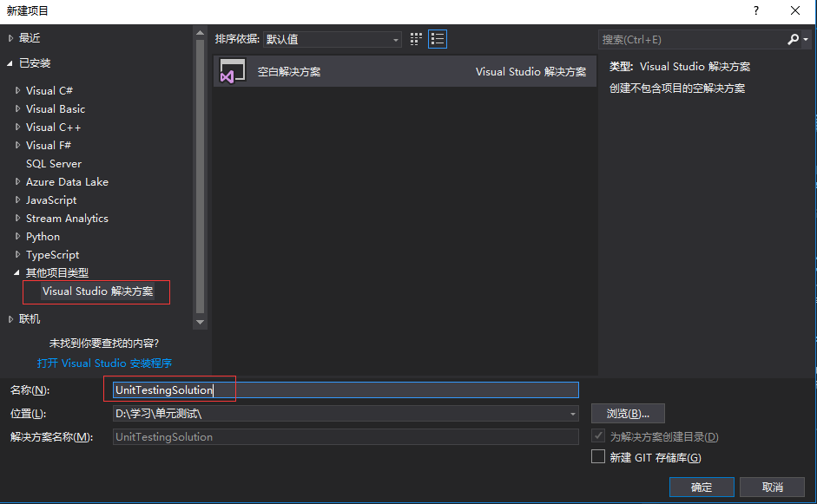Expand the Python node
The image size is (817, 504).
tap(17, 236)
